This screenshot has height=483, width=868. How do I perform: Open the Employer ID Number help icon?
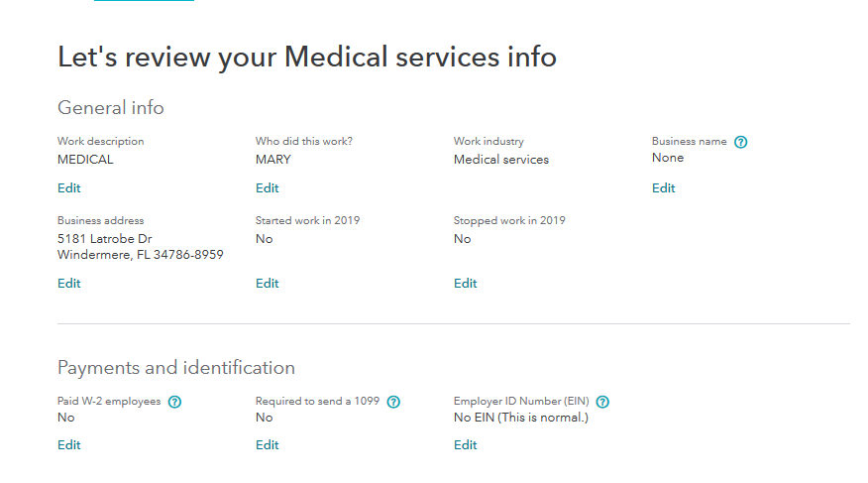[x=602, y=402]
